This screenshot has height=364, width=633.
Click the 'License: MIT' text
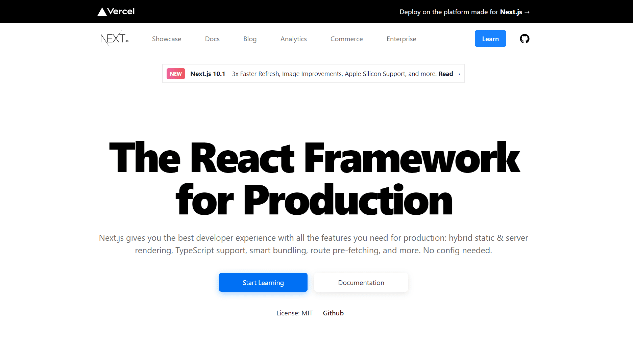(294, 313)
